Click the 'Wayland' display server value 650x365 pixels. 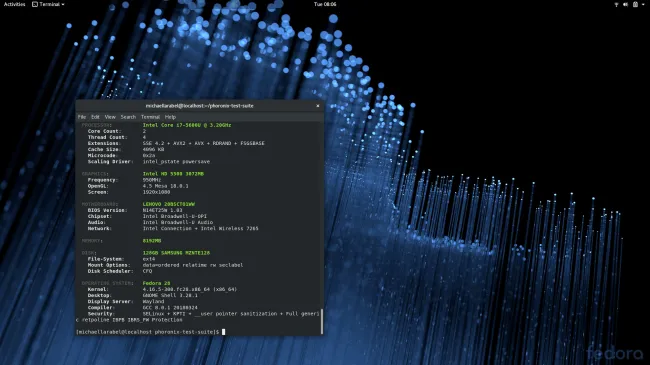coord(153,302)
